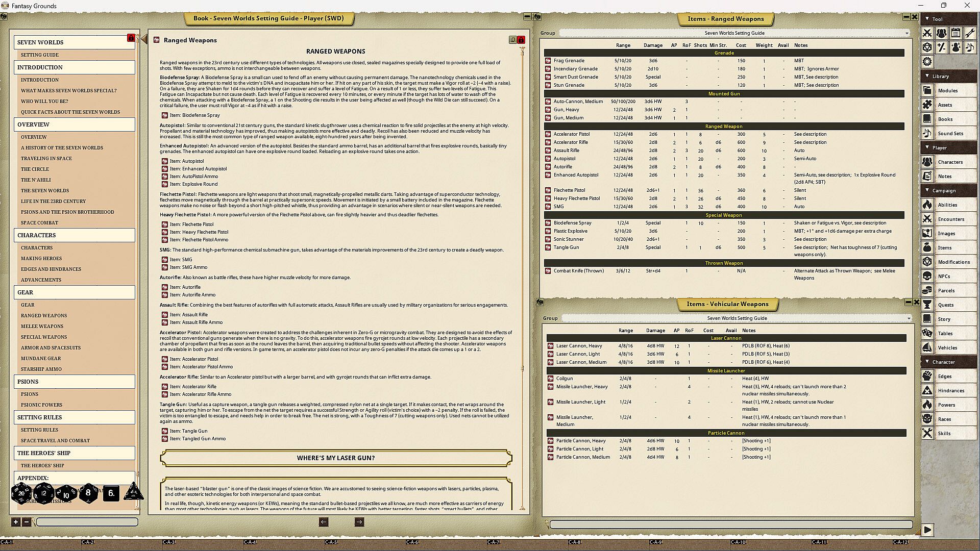Click the wrench tool icon
The image size is (980, 551).
click(x=970, y=33)
